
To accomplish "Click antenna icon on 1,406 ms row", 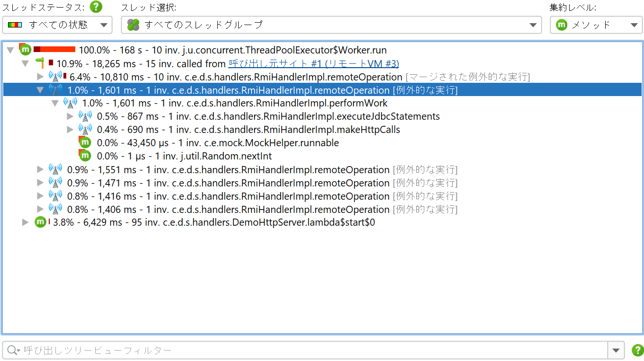I will pyautogui.click(x=55, y=209).
